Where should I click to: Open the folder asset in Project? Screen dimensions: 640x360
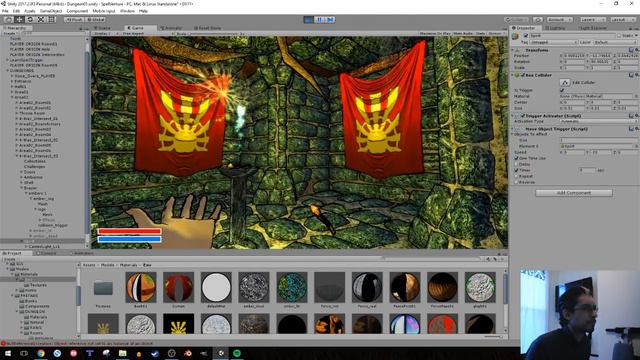coord(103,288)
